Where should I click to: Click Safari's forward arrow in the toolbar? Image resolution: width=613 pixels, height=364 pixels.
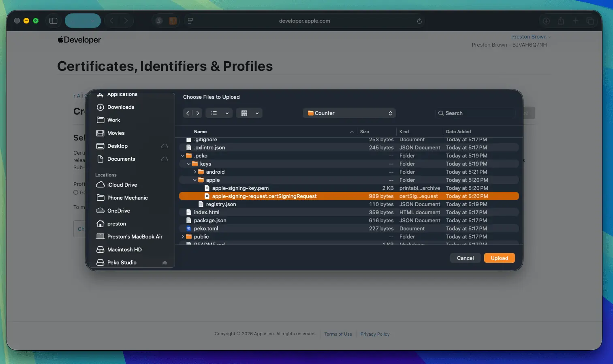coord(126,21)
